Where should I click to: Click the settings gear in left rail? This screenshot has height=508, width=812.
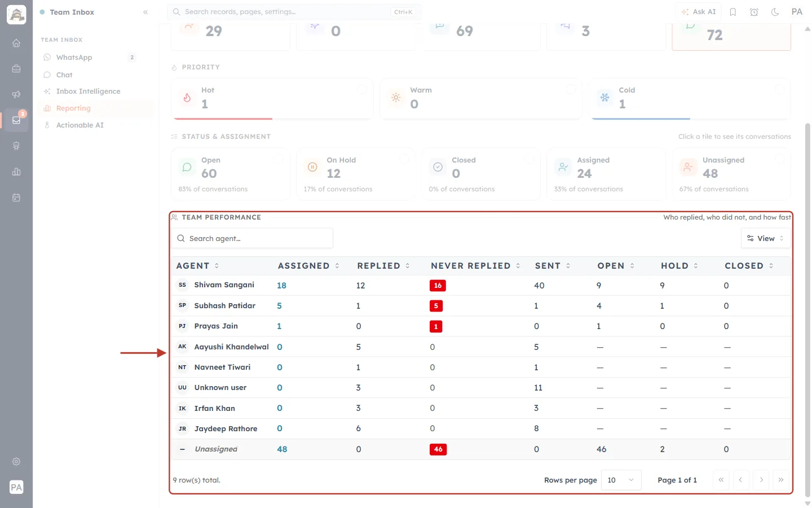coord(16,462)
